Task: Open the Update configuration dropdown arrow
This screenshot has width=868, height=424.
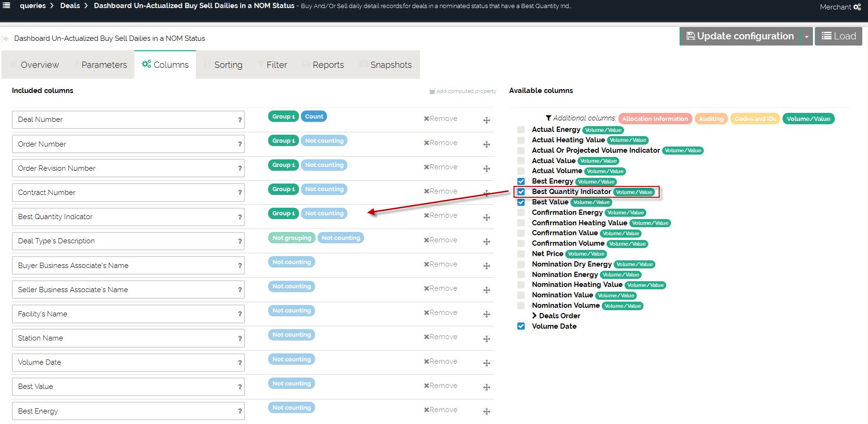Action: (806, 37)
